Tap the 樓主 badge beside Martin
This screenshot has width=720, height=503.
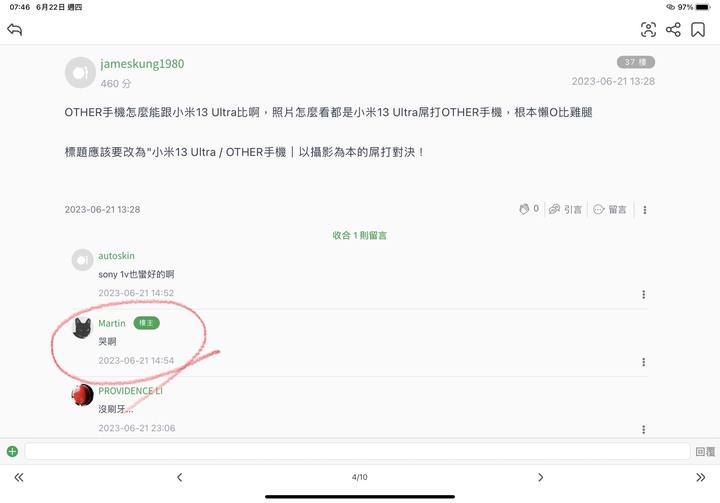[146, 323]
